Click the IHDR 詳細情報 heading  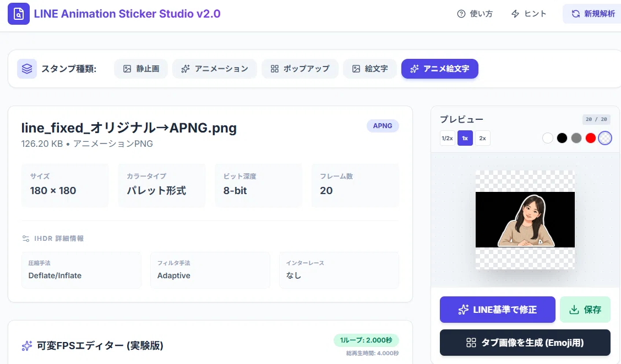point(58,239)
